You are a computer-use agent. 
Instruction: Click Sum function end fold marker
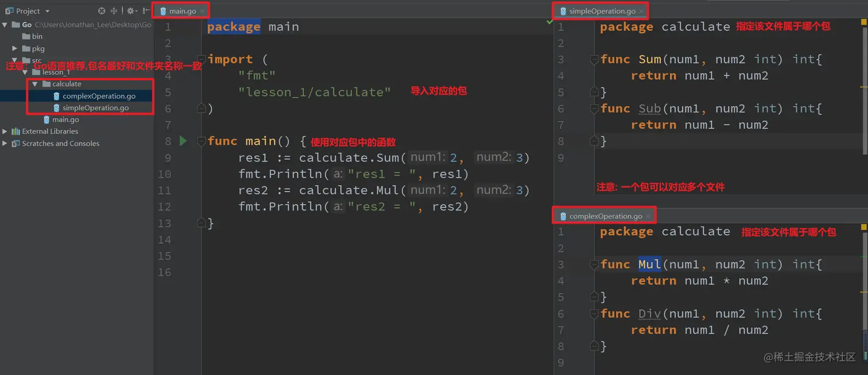594,91
